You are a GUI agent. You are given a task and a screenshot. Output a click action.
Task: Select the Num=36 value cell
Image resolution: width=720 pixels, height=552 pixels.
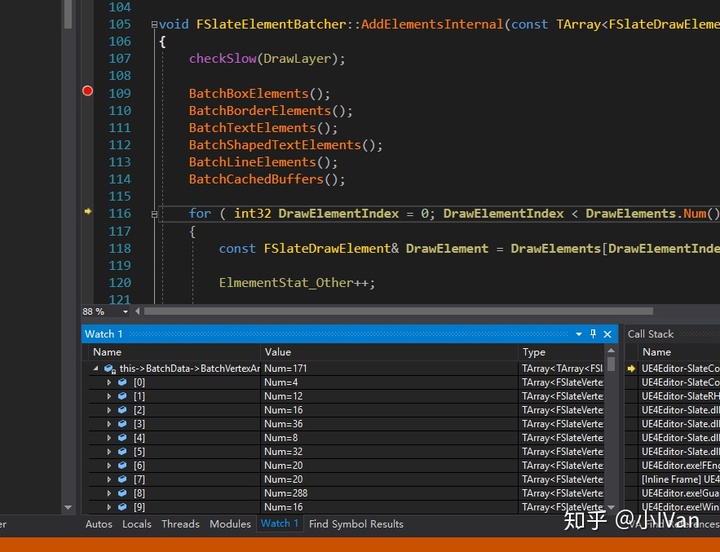389,423
